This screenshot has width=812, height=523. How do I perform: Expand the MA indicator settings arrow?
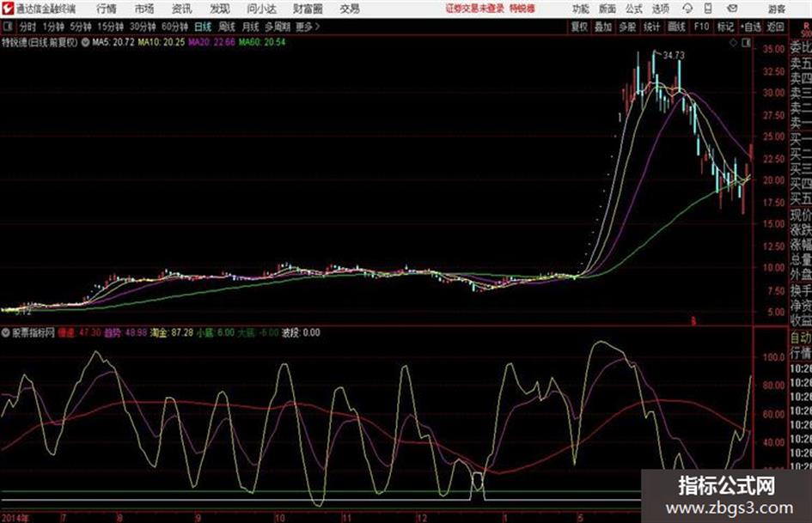coord(85,42)
